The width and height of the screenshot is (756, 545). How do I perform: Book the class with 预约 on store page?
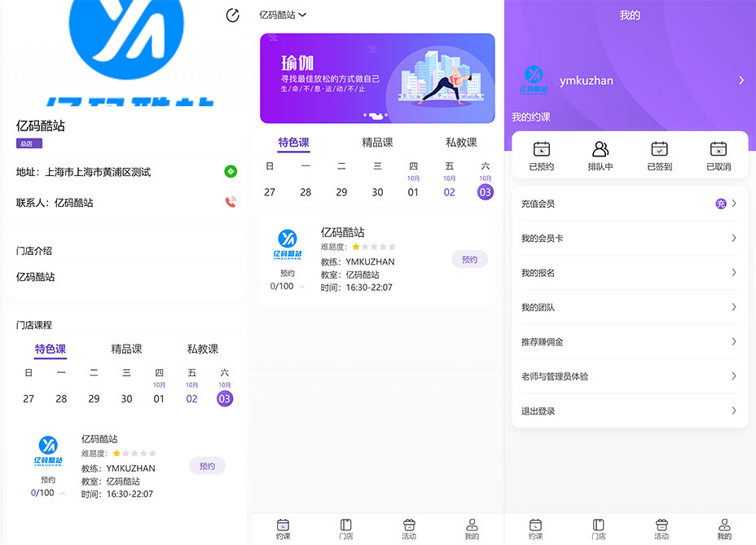207,466
